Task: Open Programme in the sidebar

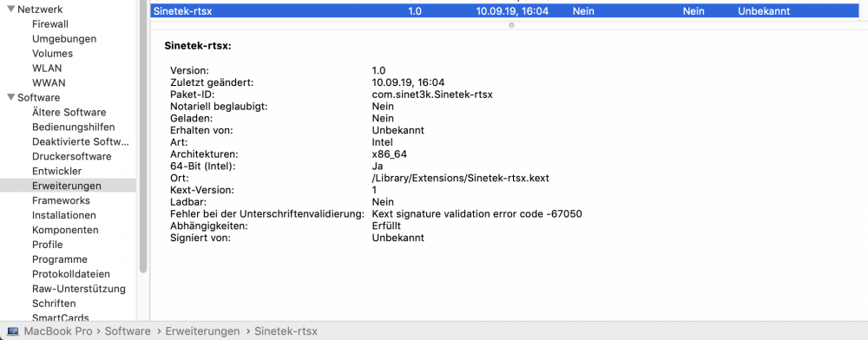Action: point(60,259)
